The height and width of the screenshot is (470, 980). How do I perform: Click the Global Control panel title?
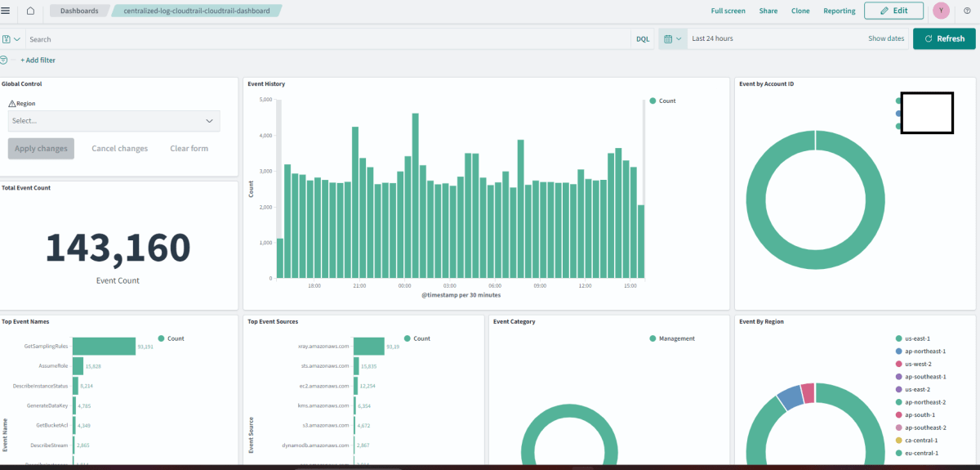(x=22, y=84)
